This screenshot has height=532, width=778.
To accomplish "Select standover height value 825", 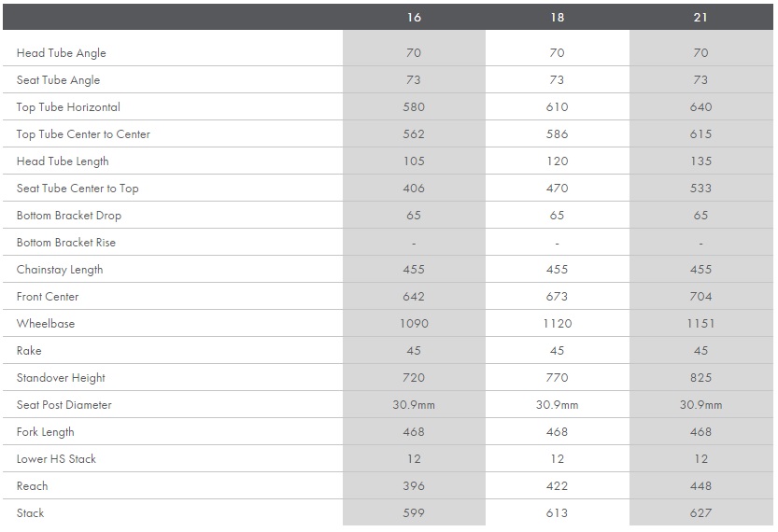I will pos(700,378).
